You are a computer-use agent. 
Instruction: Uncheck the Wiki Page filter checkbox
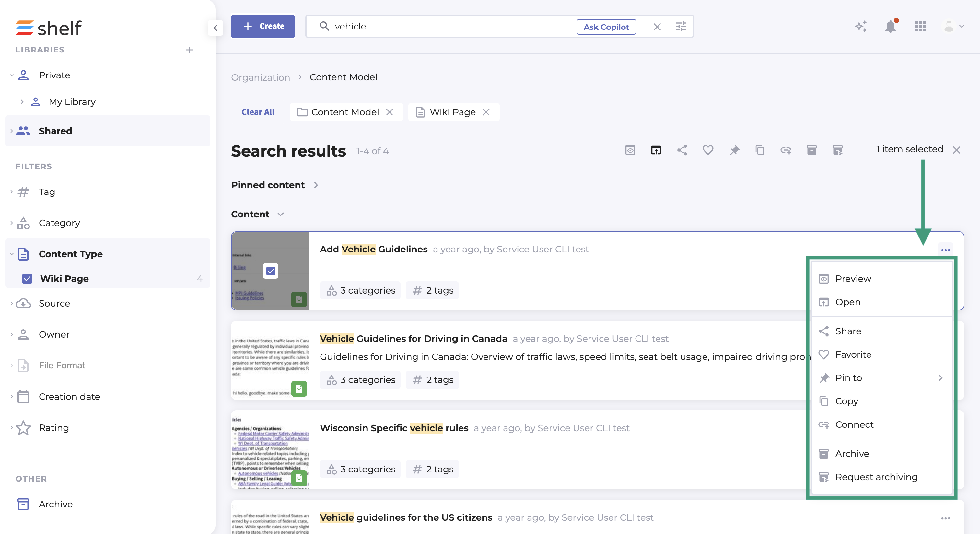27,278
